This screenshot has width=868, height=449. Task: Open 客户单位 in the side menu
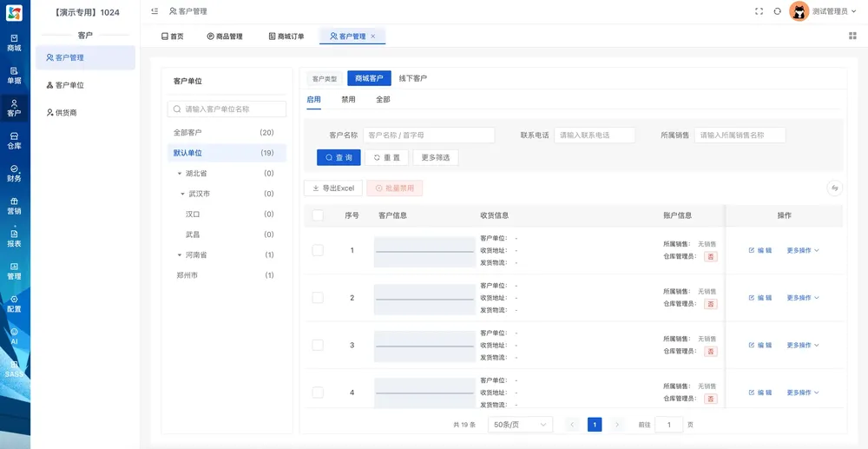85,85
